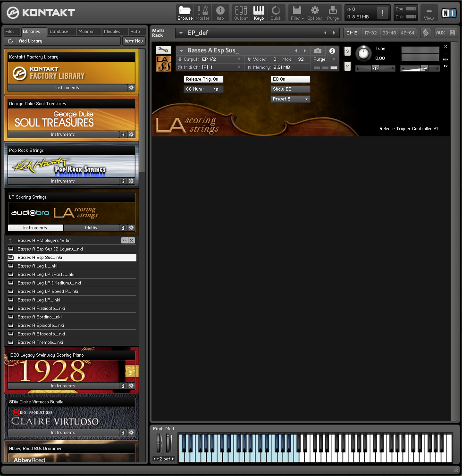
Task: Click the instrument pan slider
Action: tap(376, 68)
